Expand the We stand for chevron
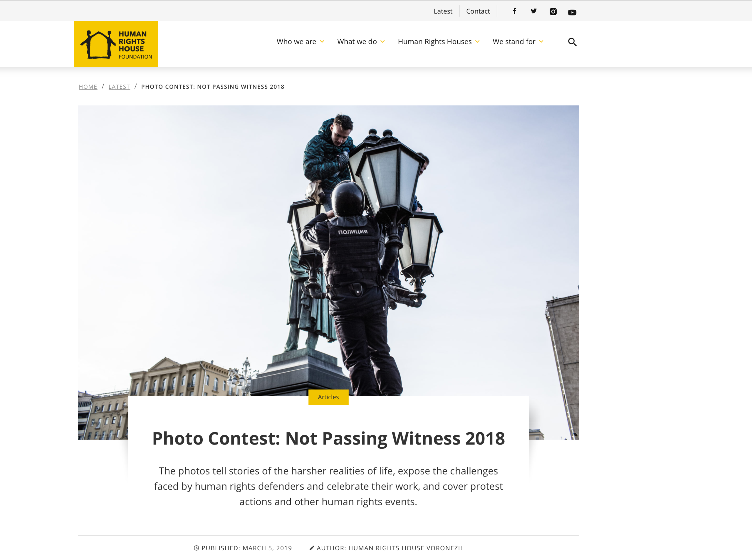 point(541,42)
